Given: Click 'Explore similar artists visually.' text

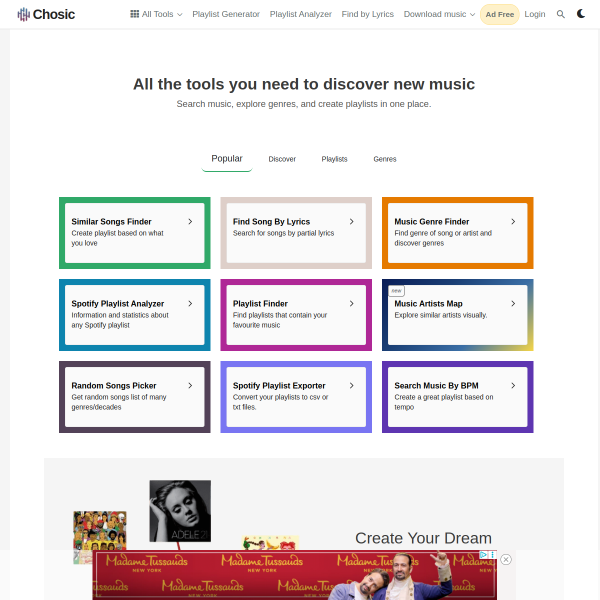Looking at the screenshot, I should click(440, 315).
